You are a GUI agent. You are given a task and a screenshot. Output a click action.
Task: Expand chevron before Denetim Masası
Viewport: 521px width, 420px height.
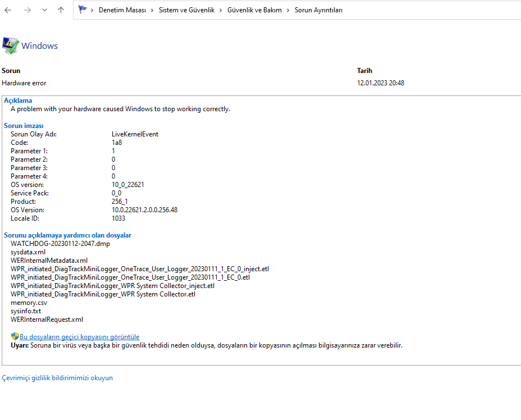pos(92,10)
